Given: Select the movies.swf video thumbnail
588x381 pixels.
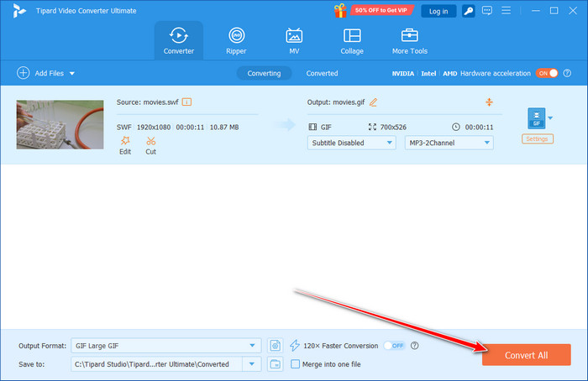Looking at the screenshot, I should [x=60, y=124].
